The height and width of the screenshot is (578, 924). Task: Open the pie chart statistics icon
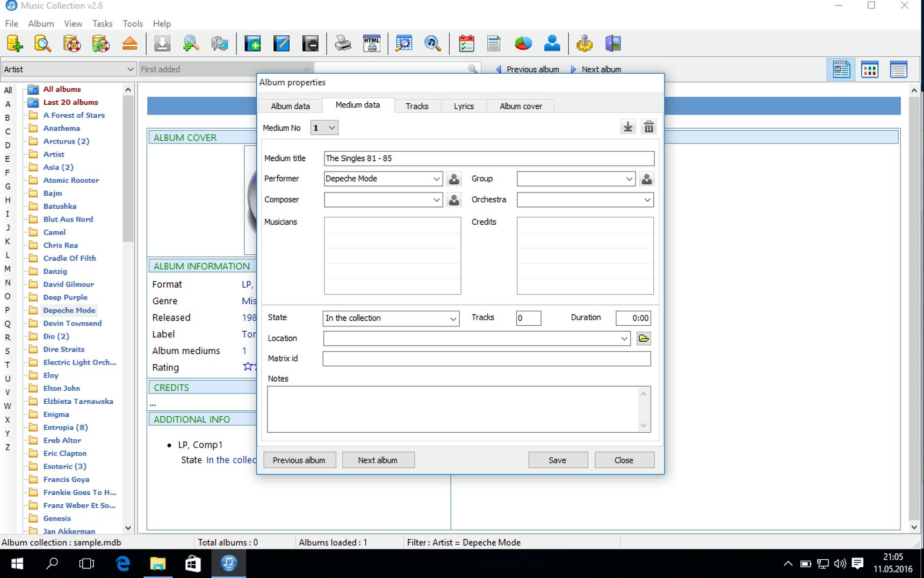(523, 44)
